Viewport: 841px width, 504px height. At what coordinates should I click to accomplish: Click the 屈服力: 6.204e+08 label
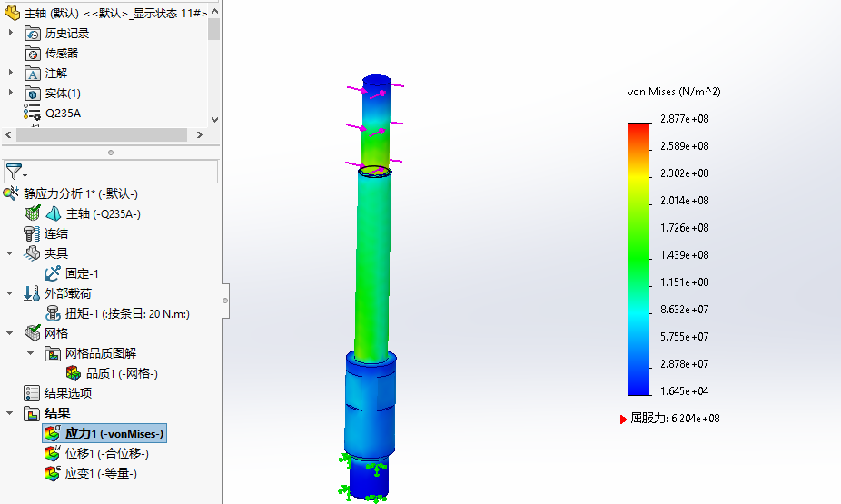675,419
